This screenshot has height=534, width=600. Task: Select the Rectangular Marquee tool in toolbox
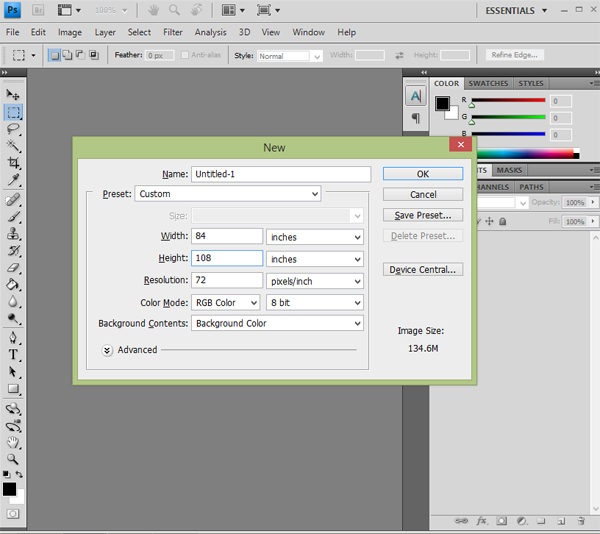point(13,112)
